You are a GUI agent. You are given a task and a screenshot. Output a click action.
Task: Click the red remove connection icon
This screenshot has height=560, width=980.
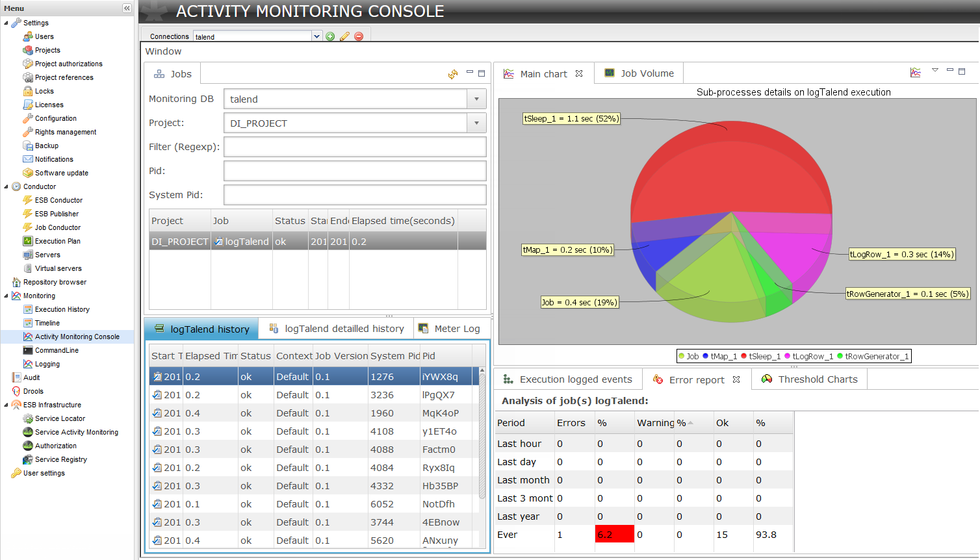[359, 36]
